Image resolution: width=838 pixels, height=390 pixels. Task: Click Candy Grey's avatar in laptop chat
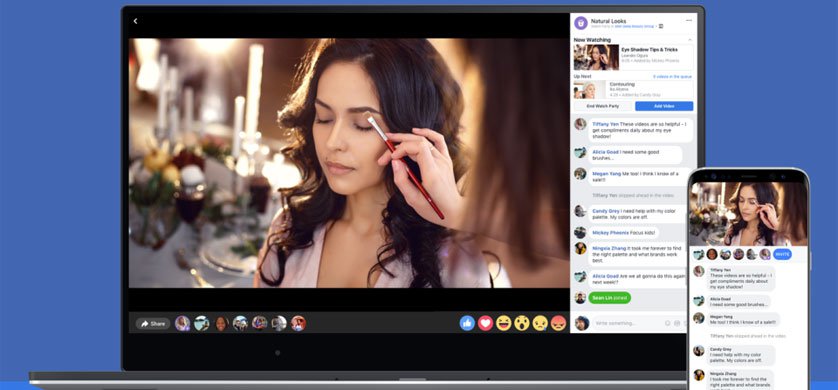click(x=580, y=211)
